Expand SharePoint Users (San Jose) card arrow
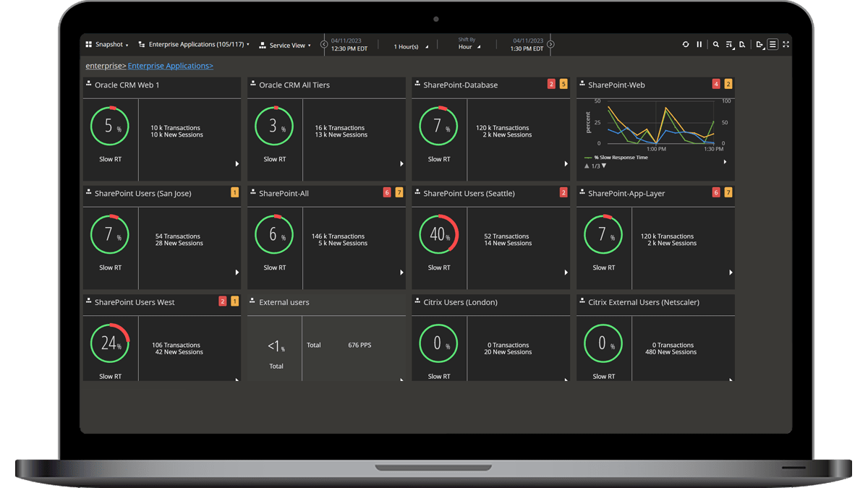 pos(237,273)
